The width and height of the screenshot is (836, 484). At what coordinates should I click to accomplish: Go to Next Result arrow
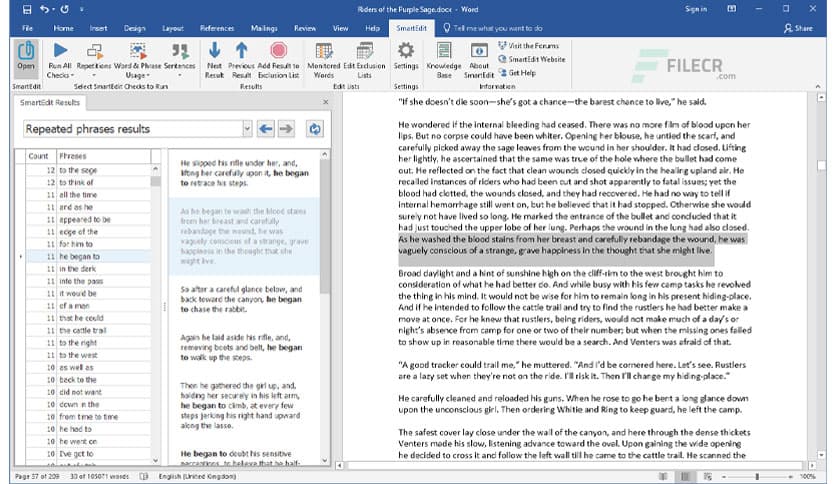click(214, 51)
